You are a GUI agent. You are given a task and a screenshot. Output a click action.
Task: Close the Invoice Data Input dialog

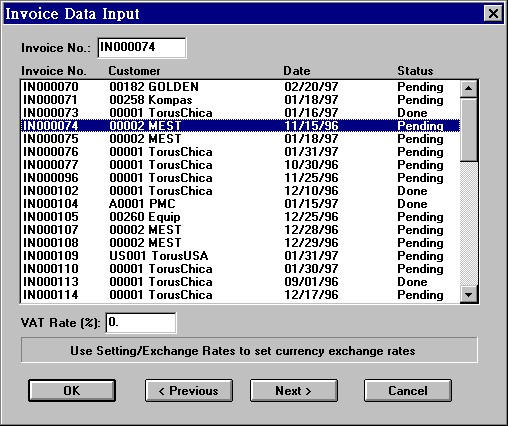click(493, 14)
